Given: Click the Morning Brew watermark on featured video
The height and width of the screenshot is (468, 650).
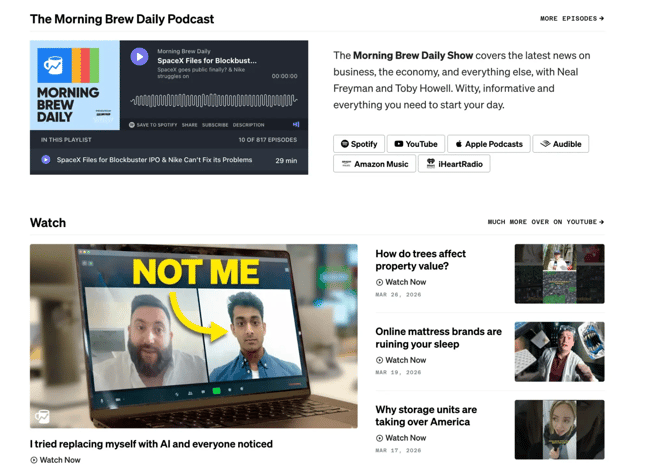Looking at the screenshot, I should point(42,416).
